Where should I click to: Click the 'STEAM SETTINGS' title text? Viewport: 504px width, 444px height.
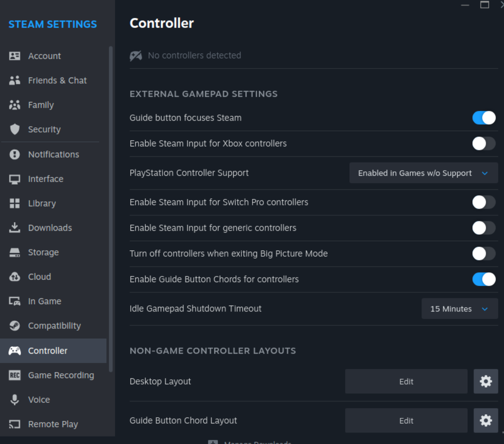[53, 24]
